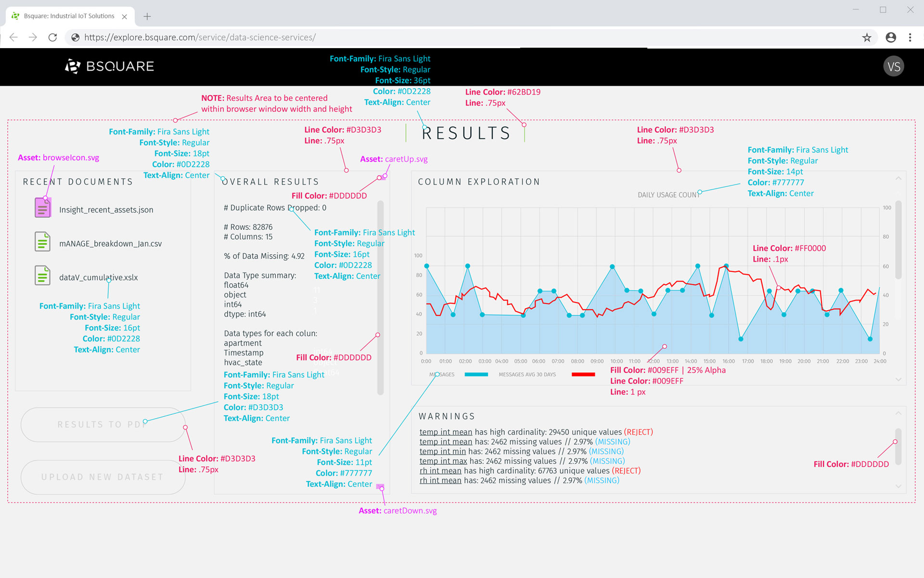Screen dimensions: 924x578
Task: Click the mANAGE_breakdown_Jan.csv file icon
Action: 42,242
